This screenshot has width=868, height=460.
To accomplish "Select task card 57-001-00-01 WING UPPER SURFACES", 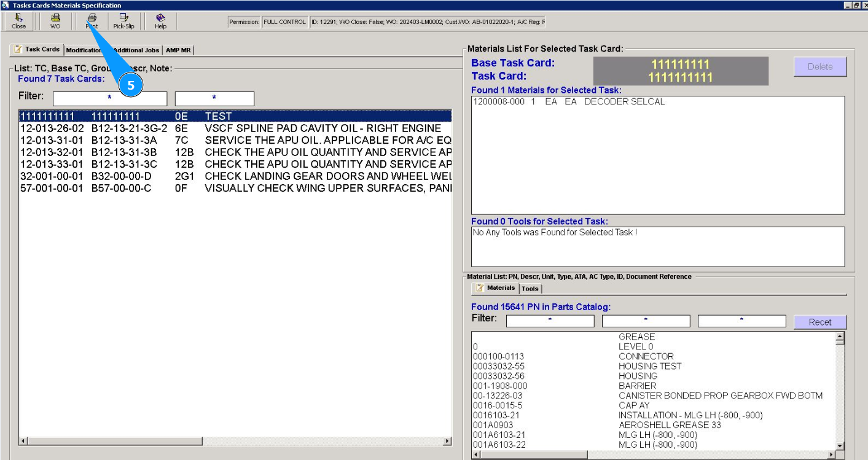I will 235,188.
